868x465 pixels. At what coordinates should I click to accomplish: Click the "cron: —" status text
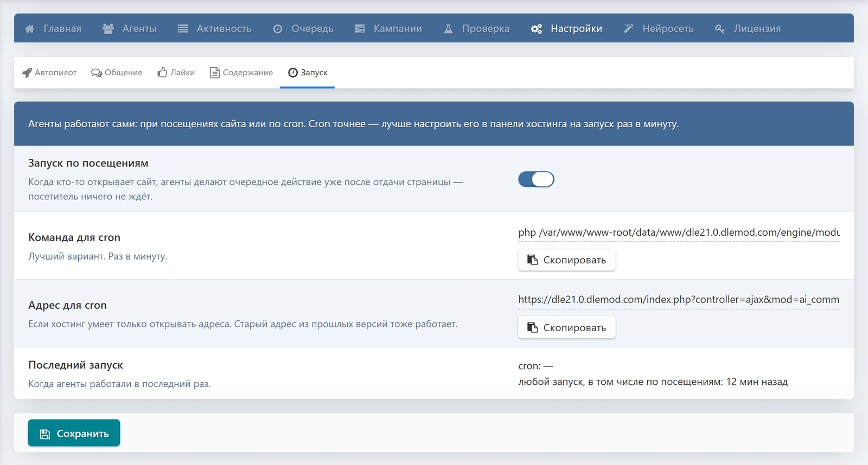point(536,366)
